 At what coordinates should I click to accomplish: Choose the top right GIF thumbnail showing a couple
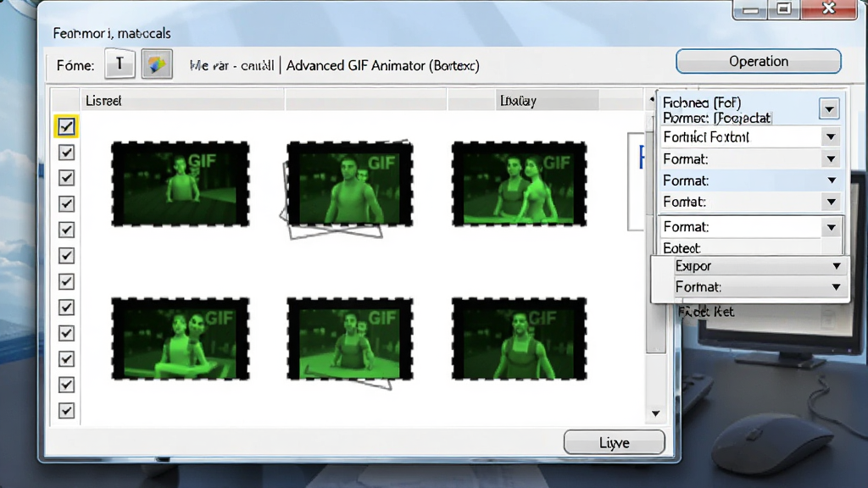click(519, 184)
